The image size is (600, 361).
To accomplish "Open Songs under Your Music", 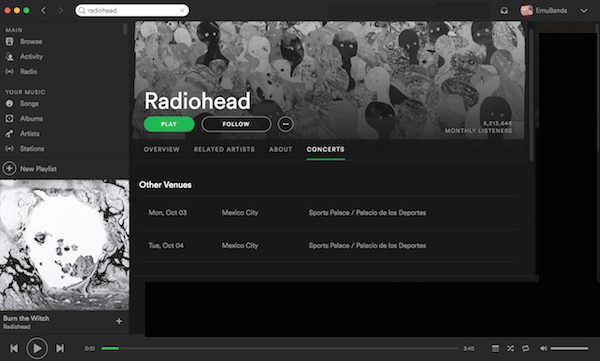I will pyautogui.click(x=22, y=104).
